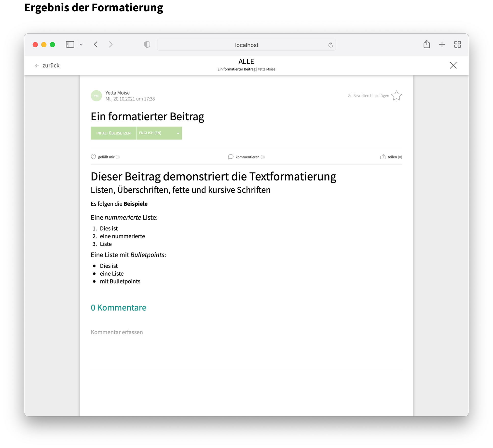This screenshot has width=493, height=448.
Task: Toggle Safari sidebar icon
Action: [70, 44]
